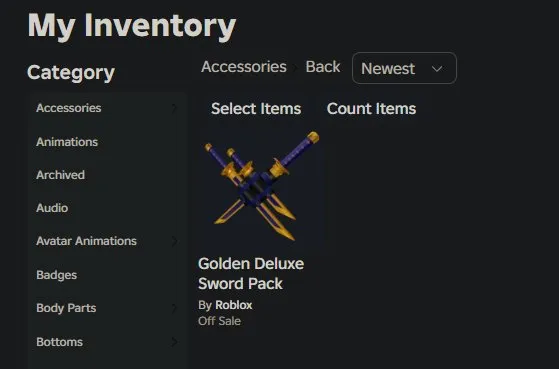The width and height of the screenshot is (559, 369).
Task: Open the Roblox creator link
Action: (x=234, y=305)
